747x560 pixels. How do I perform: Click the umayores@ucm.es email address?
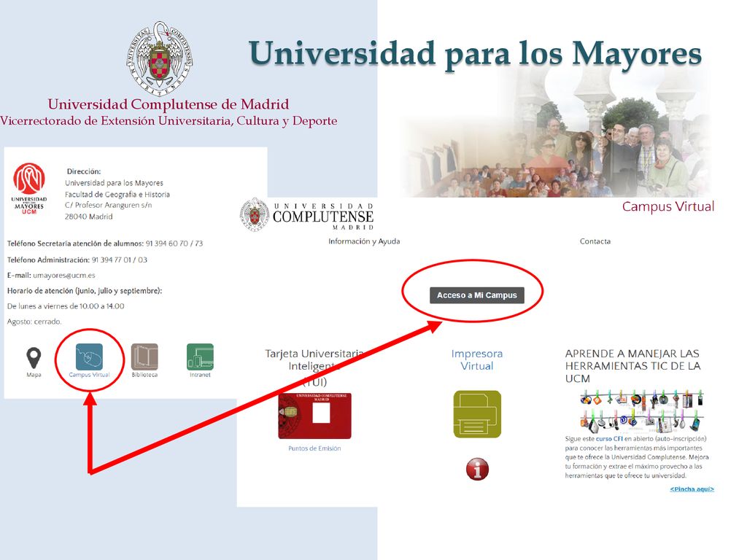[x=64, y=275]
